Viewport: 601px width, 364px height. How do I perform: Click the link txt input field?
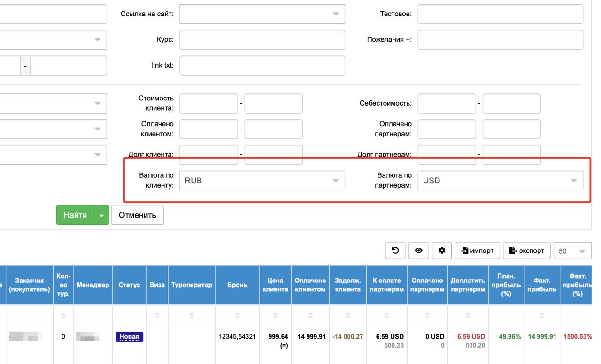pos(262,66)
